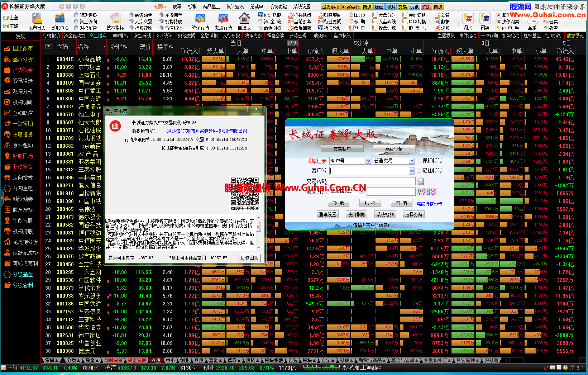Screen dimensions: 588x375
Task: Click the 登录 login button
Action: tap(338, 203)
